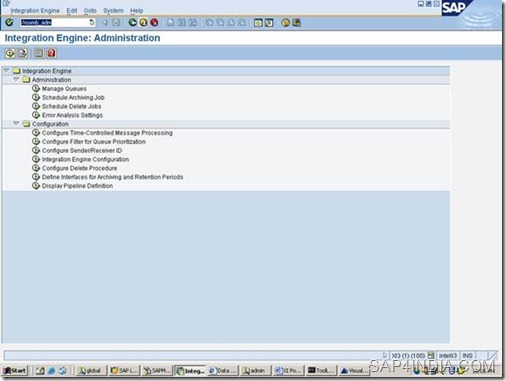Open the Integration Engine menu
Image resolution: width=506 pixels, height=381 pixels.
(35, 10)
